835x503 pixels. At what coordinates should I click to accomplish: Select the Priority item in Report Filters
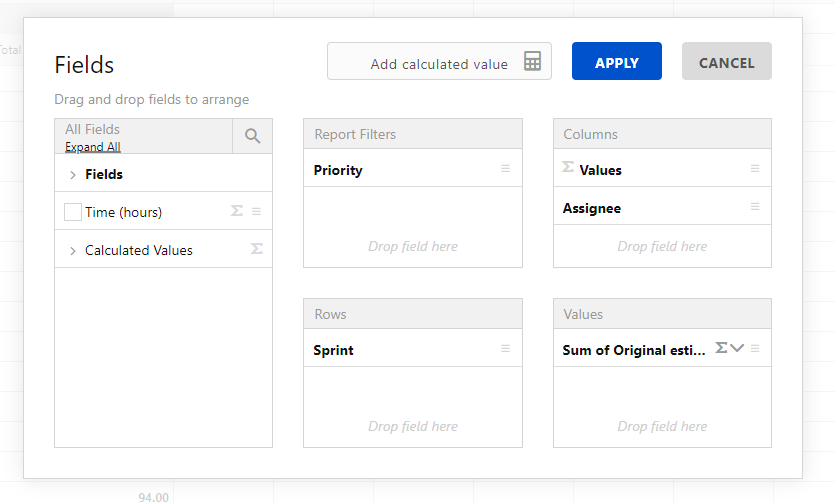tap(338, 170)
